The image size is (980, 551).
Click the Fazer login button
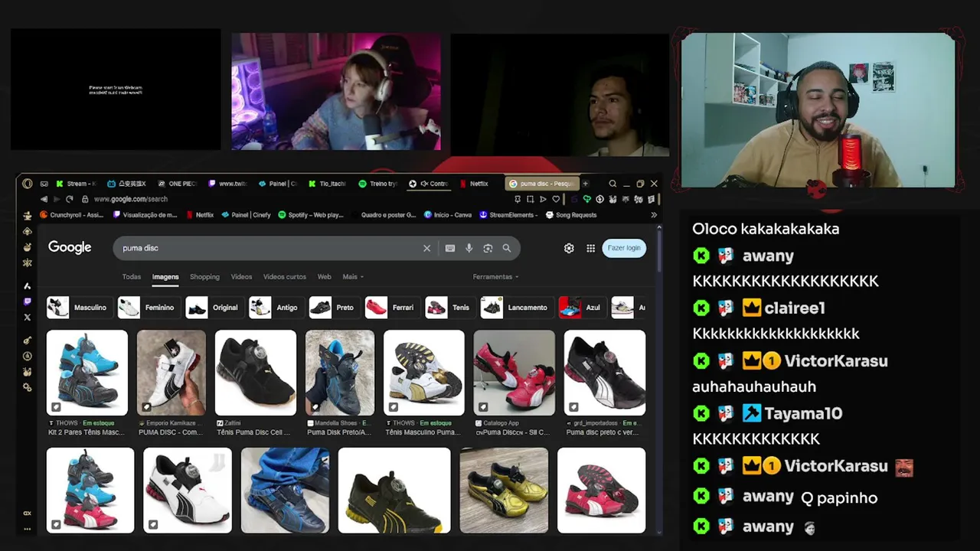[624, 248]
